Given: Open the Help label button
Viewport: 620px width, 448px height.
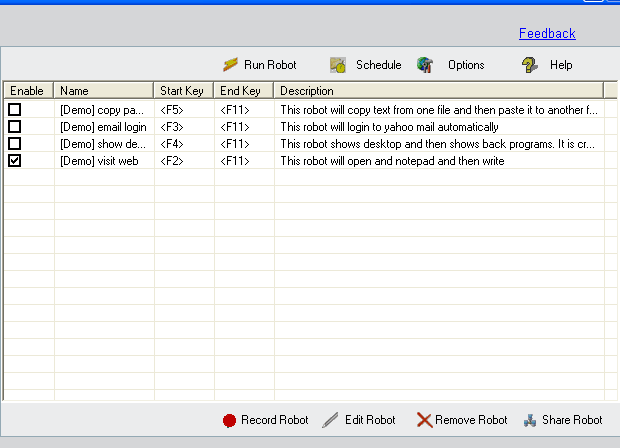Looking at the screenshot, I should [561, 65].
